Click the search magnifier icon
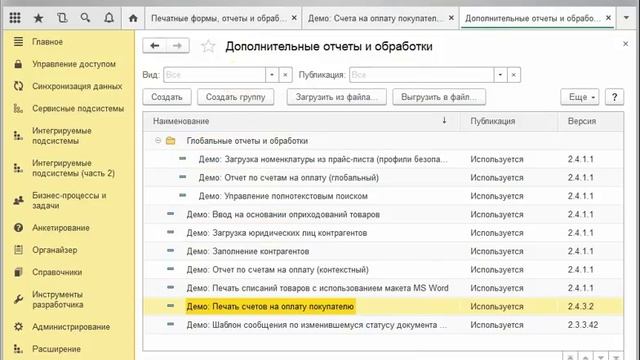Viewport: 640px width, 360px height. (85, 18)
